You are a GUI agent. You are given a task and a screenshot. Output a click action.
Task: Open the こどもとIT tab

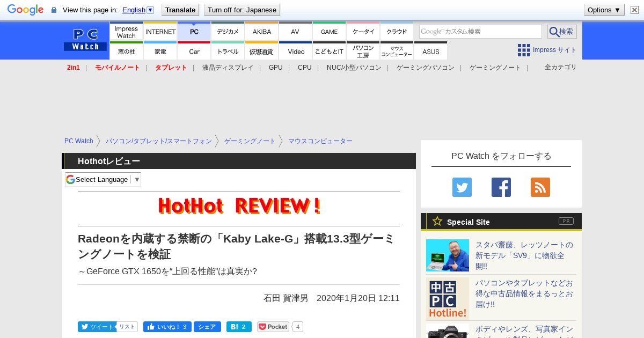(329, 51)
